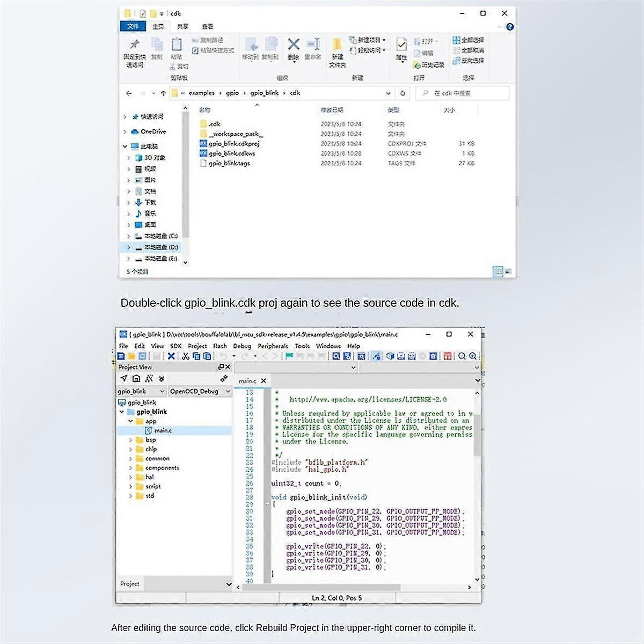Expand the components folder in project tree
644x644 pixels.
pos(130,468)
